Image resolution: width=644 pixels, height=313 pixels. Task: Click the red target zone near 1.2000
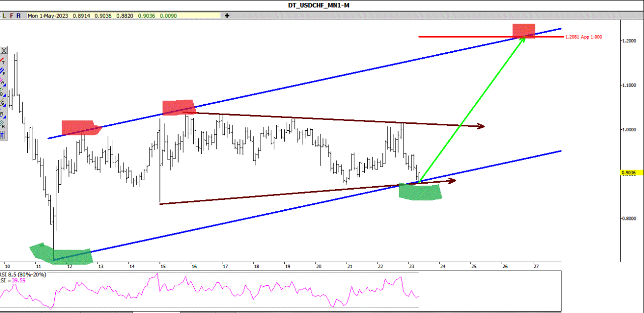(524, 30)
